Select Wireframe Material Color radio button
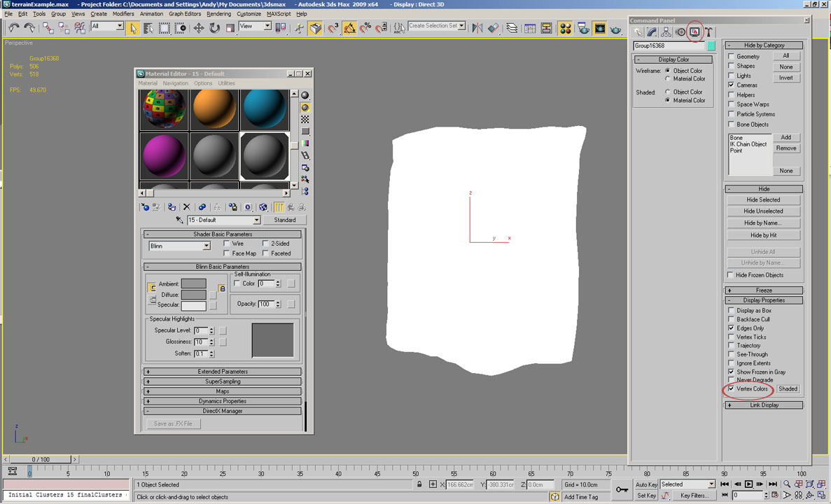 tap(668, 79)
